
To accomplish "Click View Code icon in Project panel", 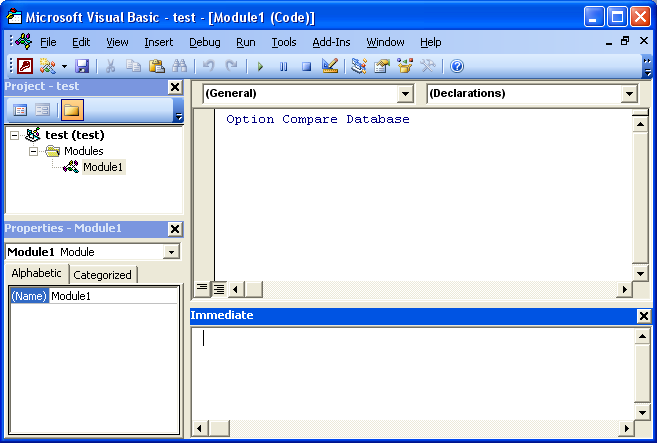I will 20,110.
